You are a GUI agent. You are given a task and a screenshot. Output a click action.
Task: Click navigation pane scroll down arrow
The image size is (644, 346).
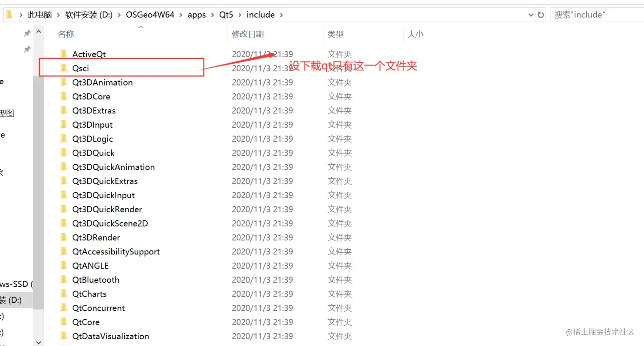(x=39, y=342)
